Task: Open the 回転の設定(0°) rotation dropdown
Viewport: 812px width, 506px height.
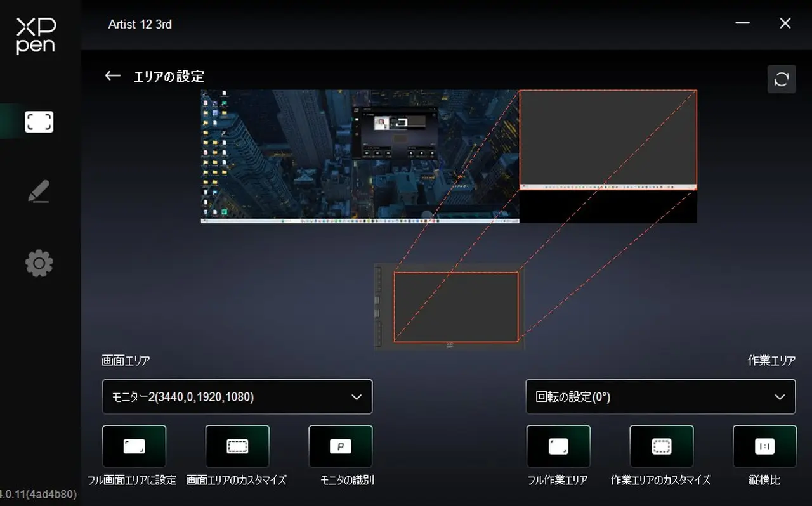Action: pyautogui.click(x=660, y=397)
